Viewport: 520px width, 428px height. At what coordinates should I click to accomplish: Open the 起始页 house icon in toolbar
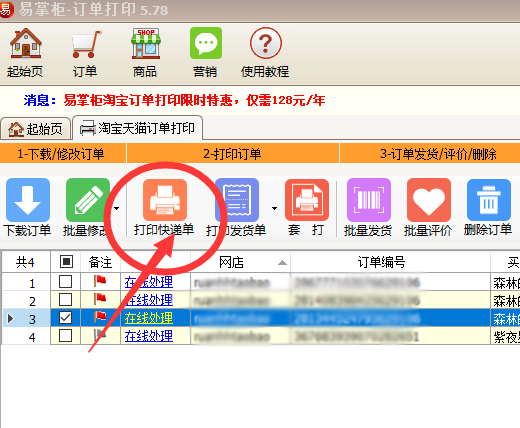[25, 43]
